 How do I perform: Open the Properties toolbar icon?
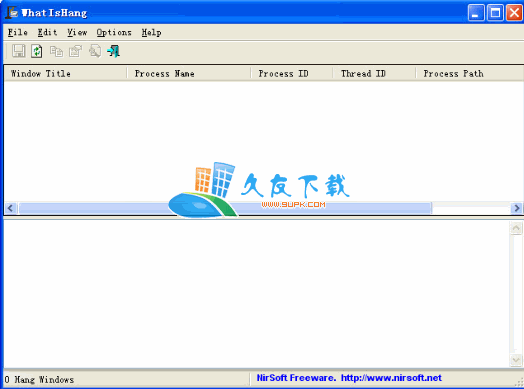pos(76,51)
